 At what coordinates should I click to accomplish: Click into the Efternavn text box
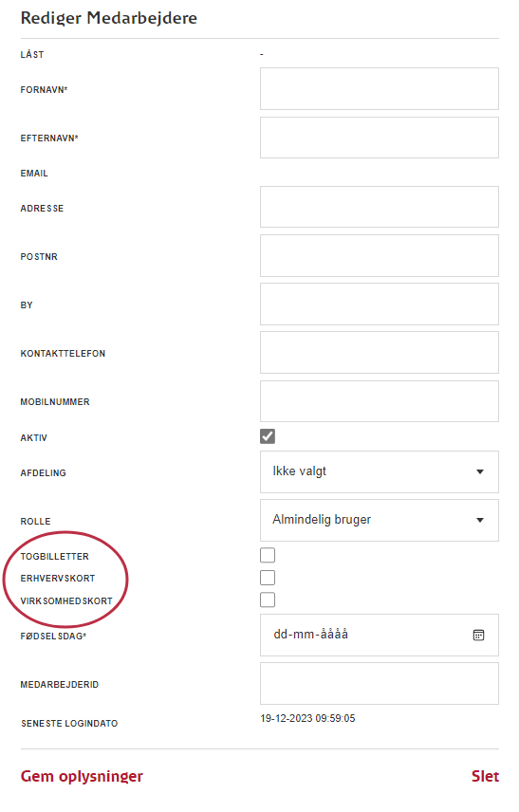[x=380, y=138]
